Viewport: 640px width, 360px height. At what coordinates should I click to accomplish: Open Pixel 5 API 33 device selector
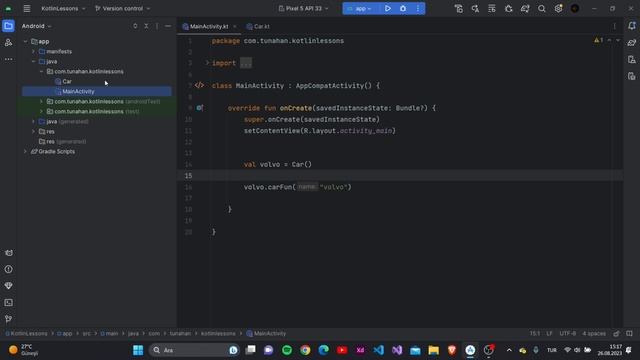point(303,8)
